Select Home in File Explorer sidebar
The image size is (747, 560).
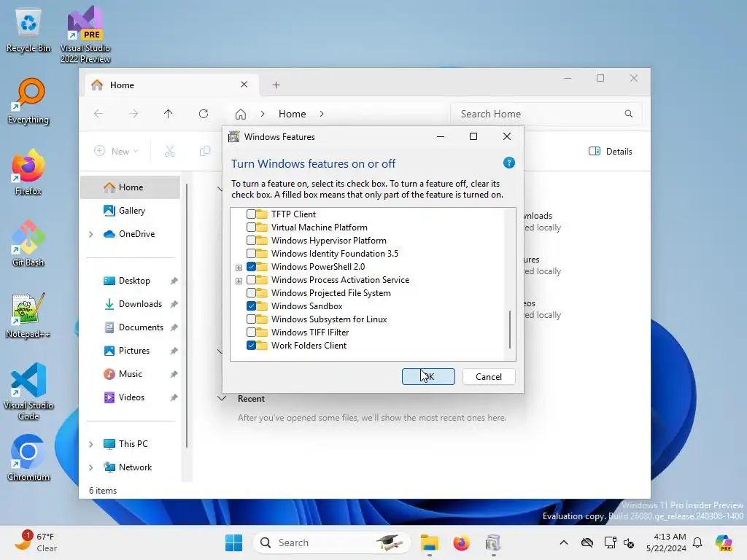(130, 187)
